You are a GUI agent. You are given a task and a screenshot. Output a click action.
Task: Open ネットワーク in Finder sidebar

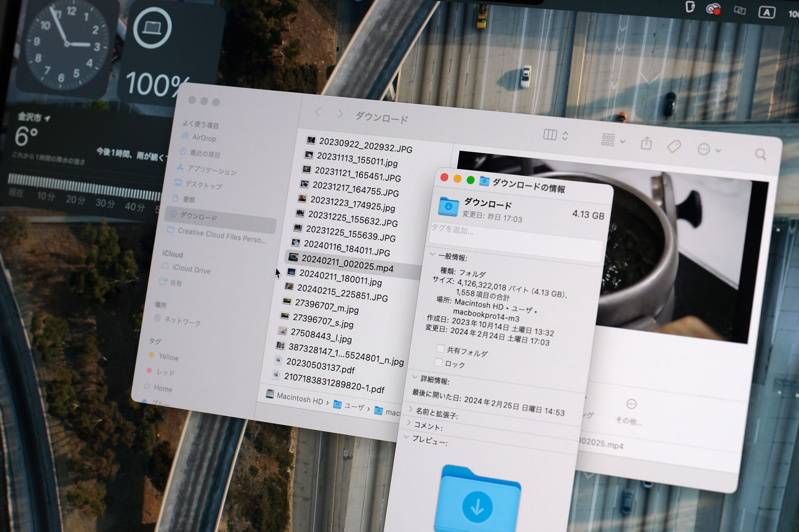point(178,320)
